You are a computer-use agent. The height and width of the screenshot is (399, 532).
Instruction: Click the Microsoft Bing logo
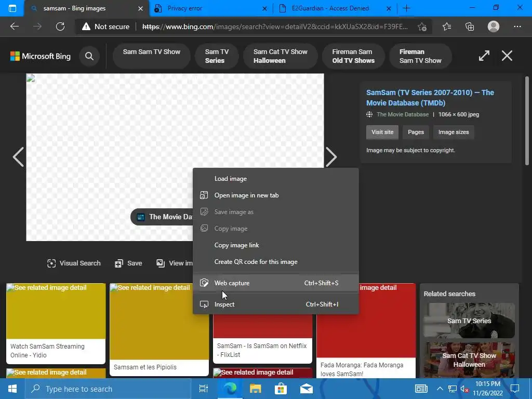point(41,56)
